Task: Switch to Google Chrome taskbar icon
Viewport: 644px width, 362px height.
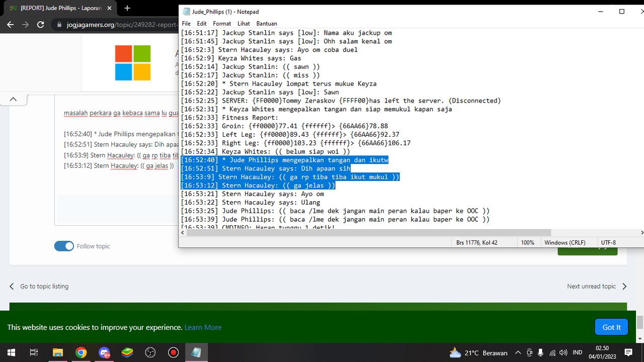Action: pos(81,352)
